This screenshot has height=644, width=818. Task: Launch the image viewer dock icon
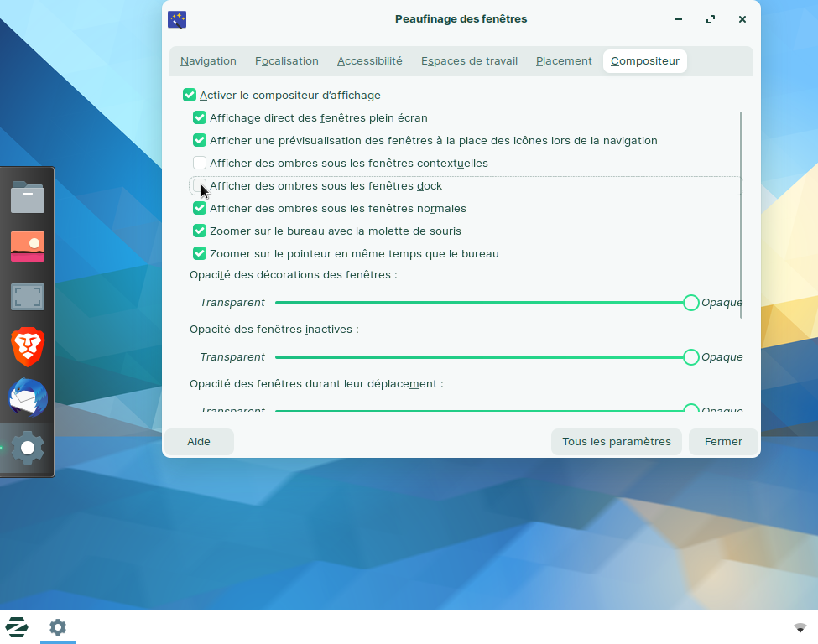[x=28, y=247]
